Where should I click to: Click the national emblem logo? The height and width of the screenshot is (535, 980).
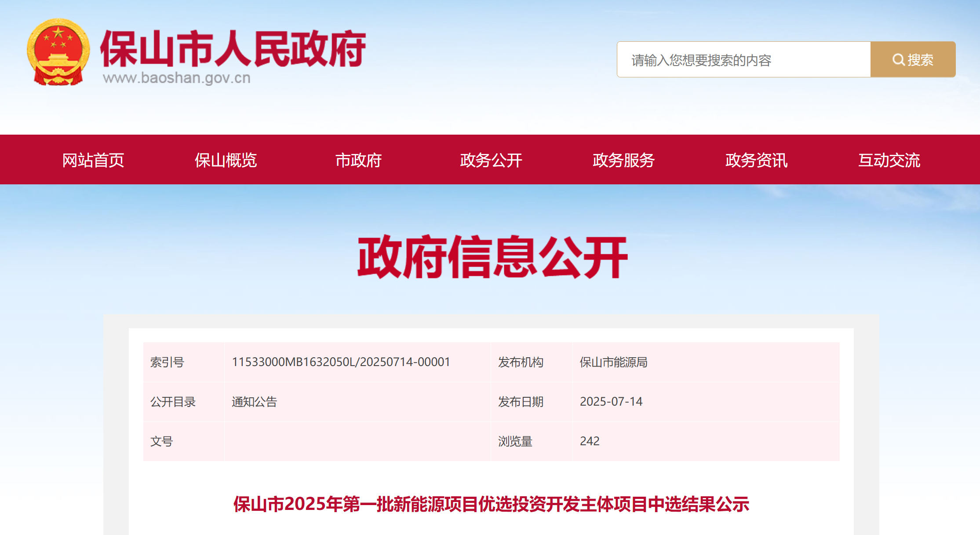(x=58, y=52)
